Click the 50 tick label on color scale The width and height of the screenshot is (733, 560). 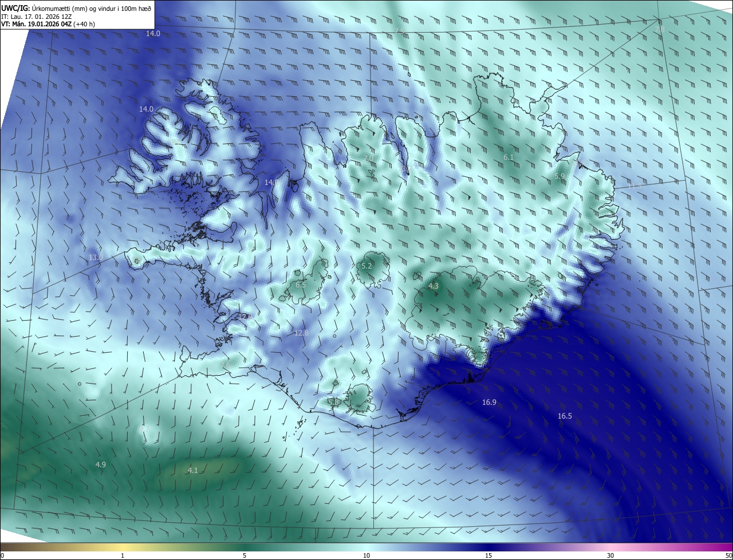pyautogui.click(x=728, y=556)
